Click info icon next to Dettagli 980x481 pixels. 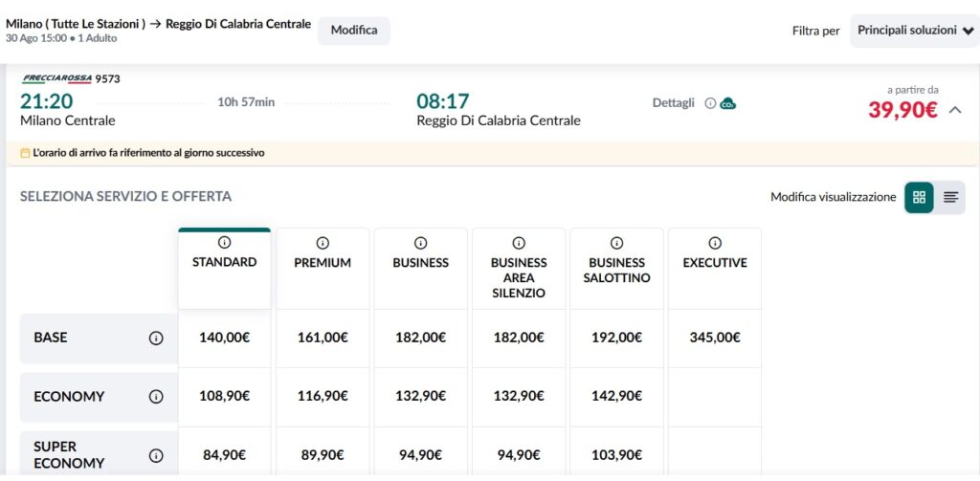710,103
